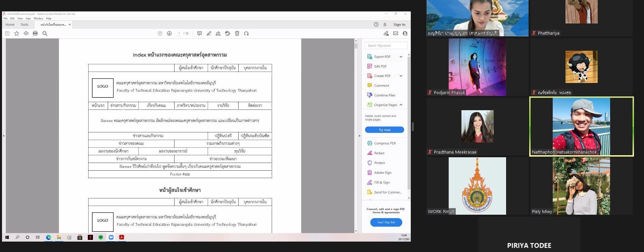Click the stamp tool icon in toolbar
This screenshot has width=644, height=252.
(228, 33)
